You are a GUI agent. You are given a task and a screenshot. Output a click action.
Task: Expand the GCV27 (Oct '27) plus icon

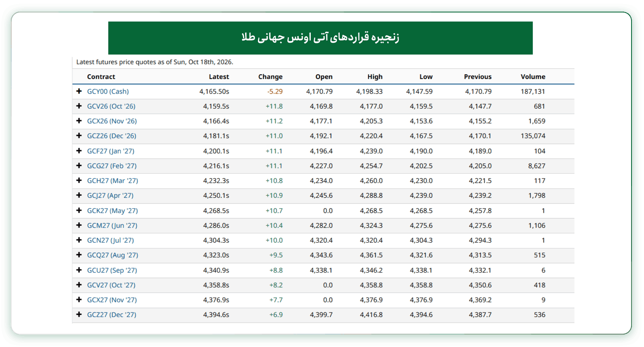coord(79,285)
